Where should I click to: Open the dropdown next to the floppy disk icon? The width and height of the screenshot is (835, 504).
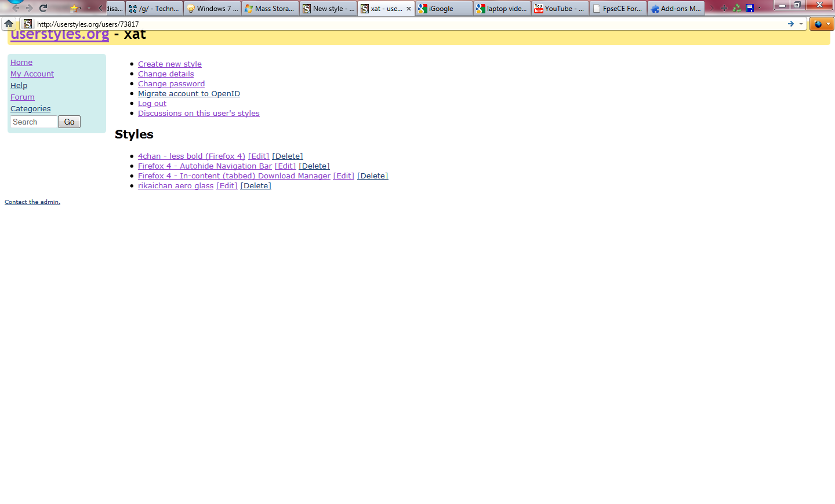click(759, 8)
